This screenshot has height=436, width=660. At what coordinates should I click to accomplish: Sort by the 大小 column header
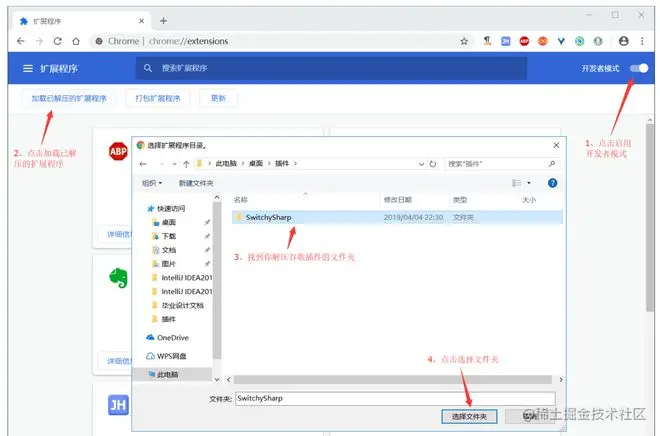pyautogui.click(x=529, y=200)
